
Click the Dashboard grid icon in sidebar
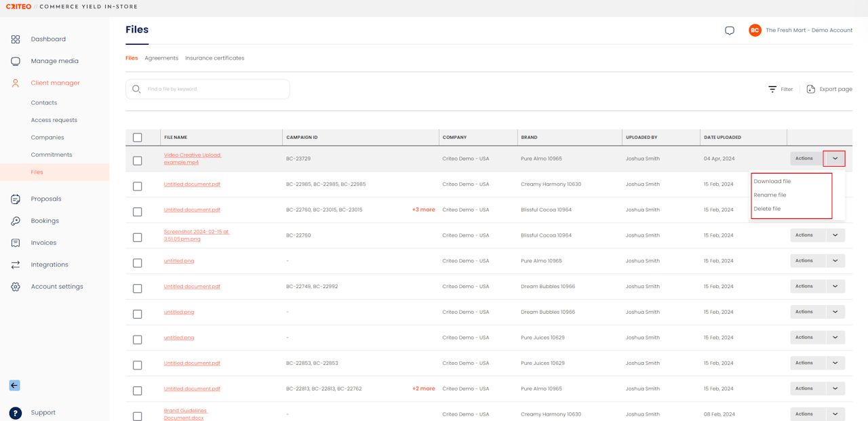click(16, 39)
